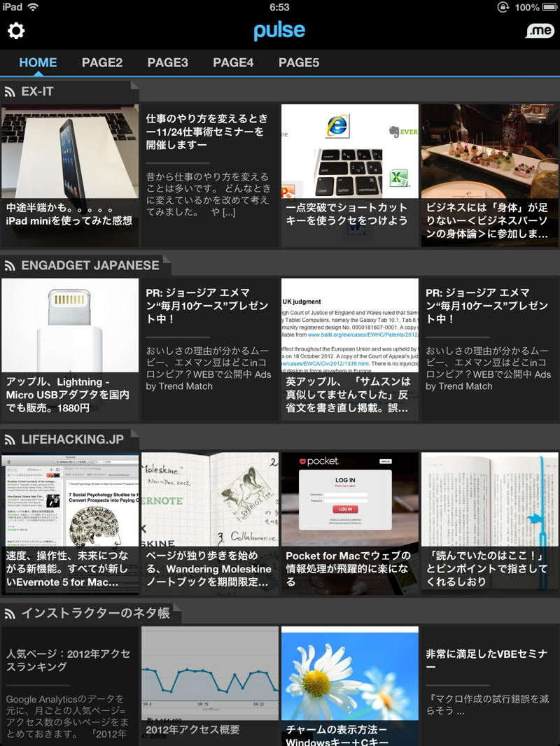This screenshot has height=746, width=560.
Task: Open ビジネスには「身体」 article with food photo
Action: point(489,176)
